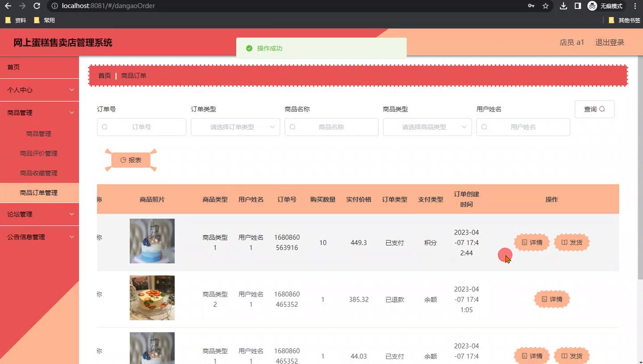
Task: Click the incognito 无痕模式 badge
Action: (x=605, y=6)
